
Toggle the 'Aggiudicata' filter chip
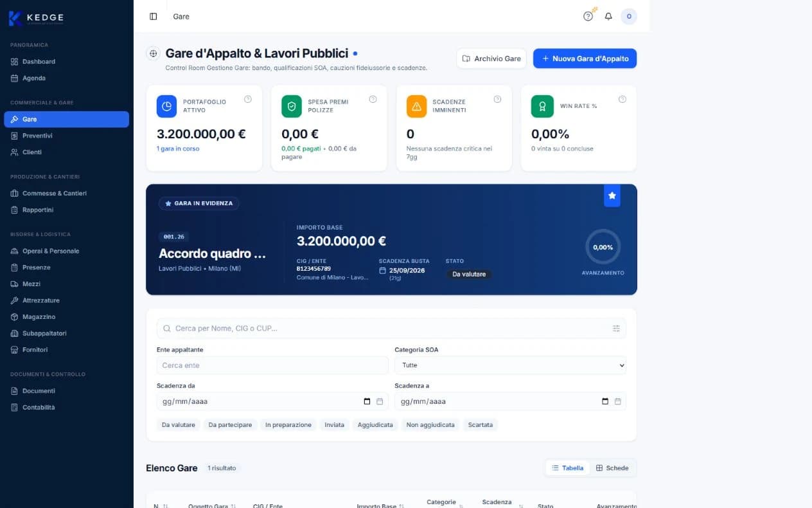[375, 425]
